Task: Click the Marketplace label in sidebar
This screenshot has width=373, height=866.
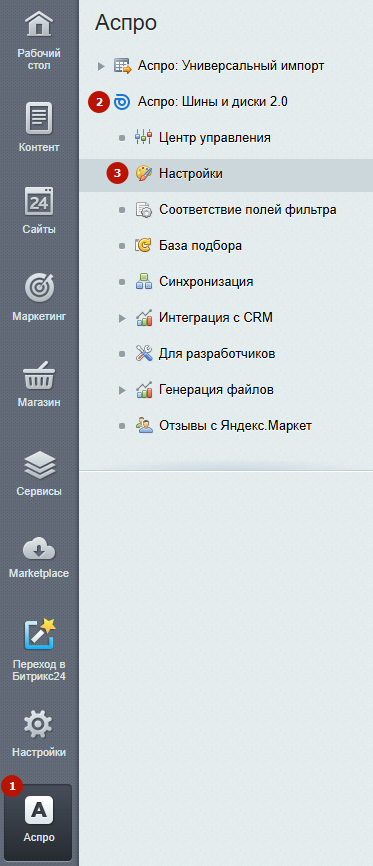Action: (39, 574)
